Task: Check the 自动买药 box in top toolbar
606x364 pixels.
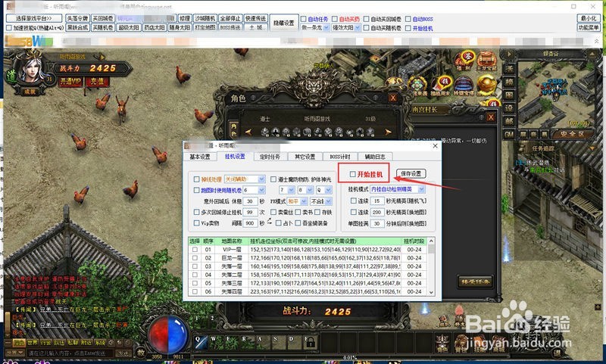Action: coord(335,18)
